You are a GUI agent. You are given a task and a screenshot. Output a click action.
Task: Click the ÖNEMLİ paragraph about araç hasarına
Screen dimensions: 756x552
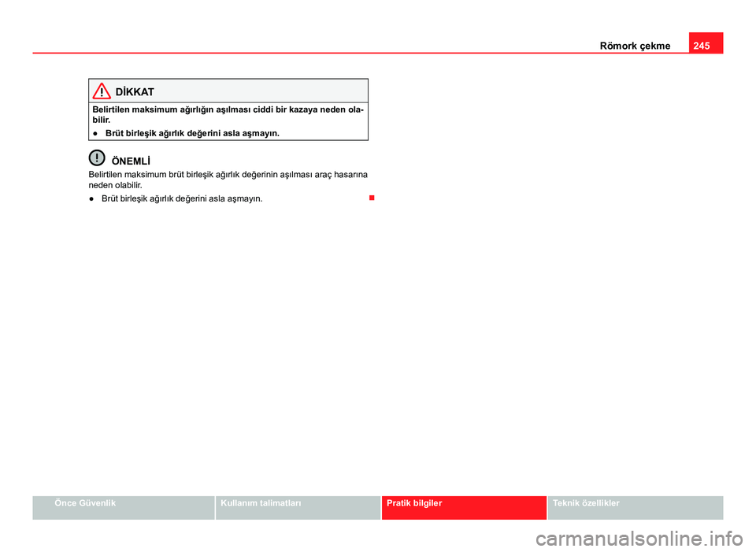tap(228, 180)
